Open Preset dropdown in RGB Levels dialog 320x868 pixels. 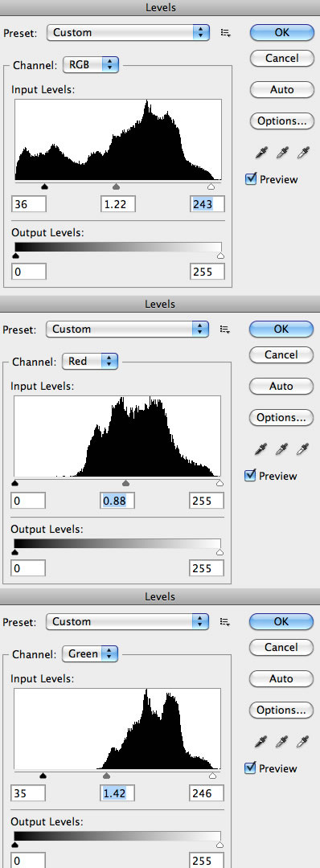(x=129, y=32)
